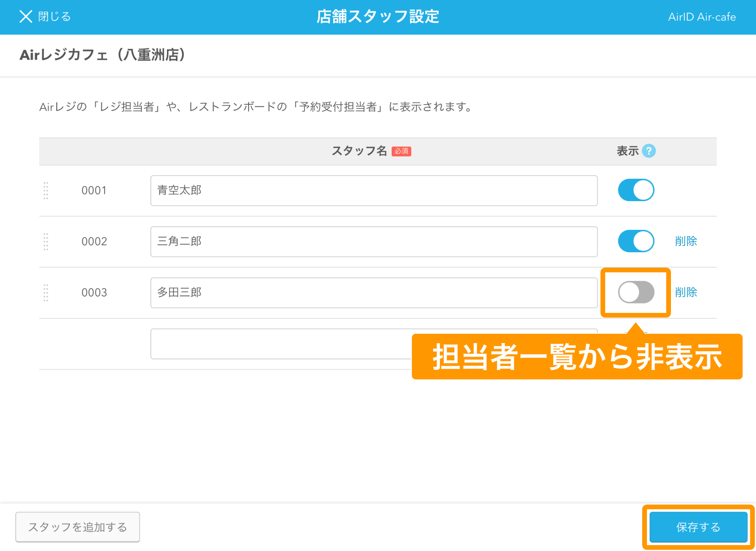This screenshot has width=756, height=551.
Task: Click the 必須 required badge
Action: (x=401, y=151)
